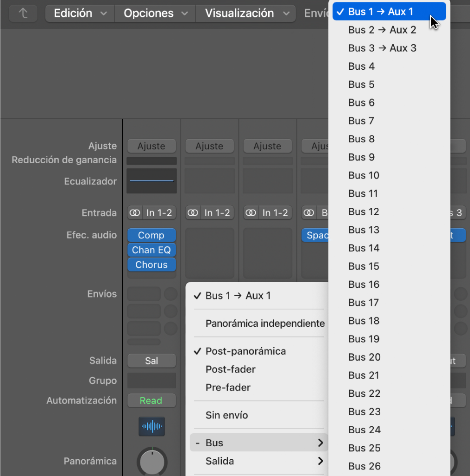This screenshot has height=476, width=470.
Task: Open the equalizer thumbnail on the first channel strip
Action: coord(152,181)
